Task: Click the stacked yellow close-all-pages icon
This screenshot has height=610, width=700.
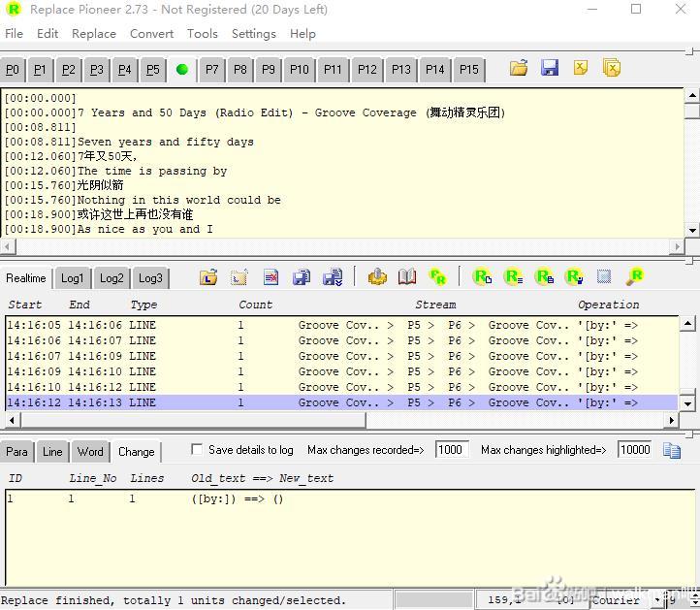Action: pos(612,68)
